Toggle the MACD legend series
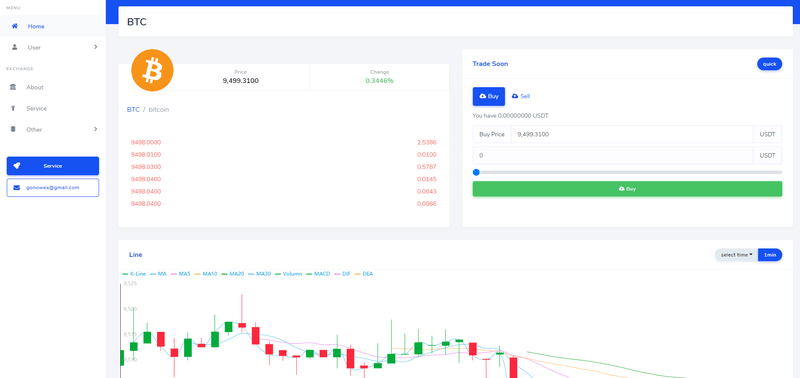 [x=318, y=274]
